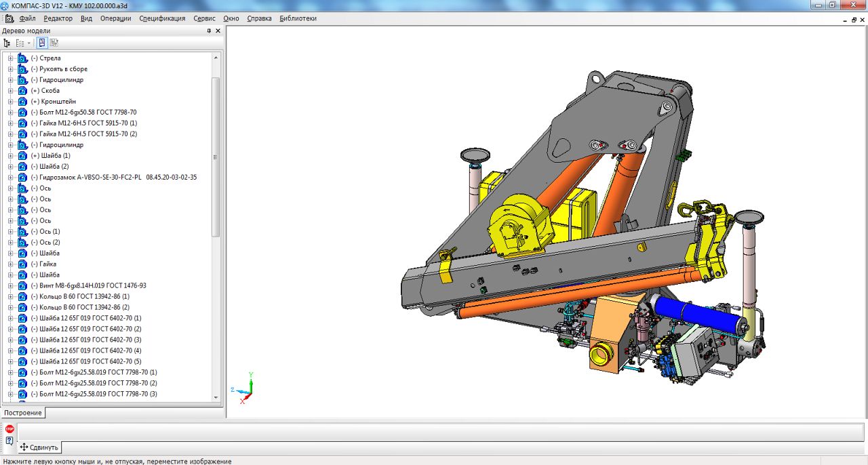The image size is (868, 465).
Task: Expand the Скоба tree node
Action: (11, 91)
